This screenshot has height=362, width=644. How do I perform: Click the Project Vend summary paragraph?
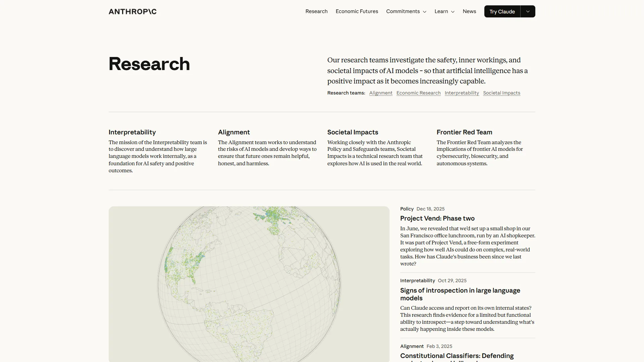[x=468, y=246]
